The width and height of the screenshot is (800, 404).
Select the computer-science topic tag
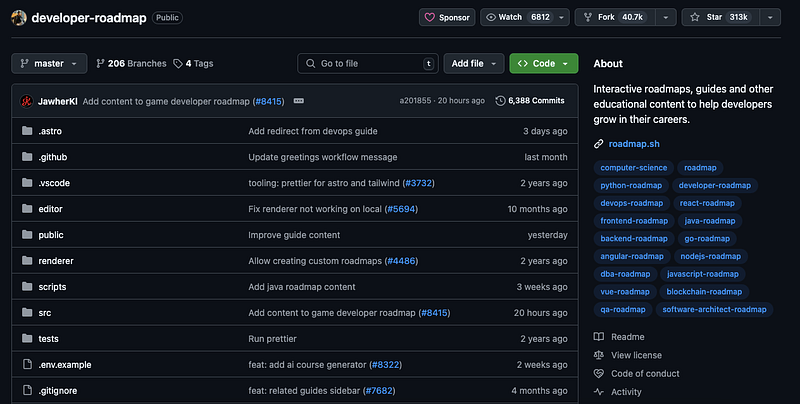coord(634,168)
